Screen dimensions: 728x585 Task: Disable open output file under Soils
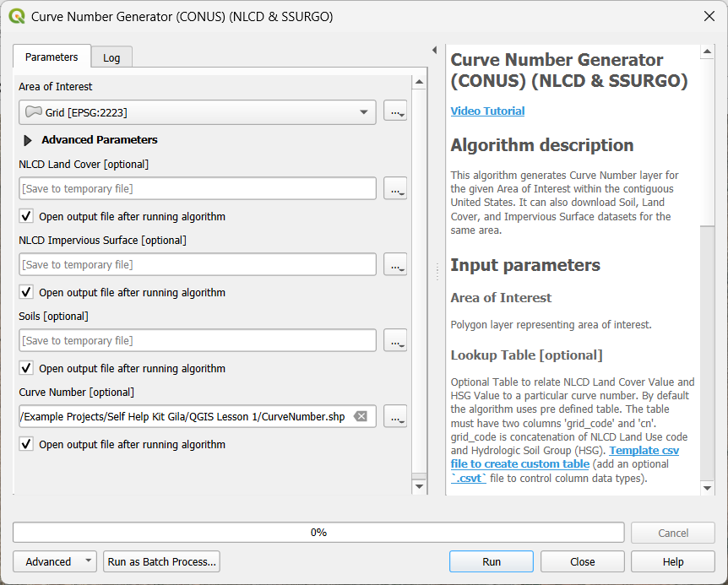pos(26,368)
